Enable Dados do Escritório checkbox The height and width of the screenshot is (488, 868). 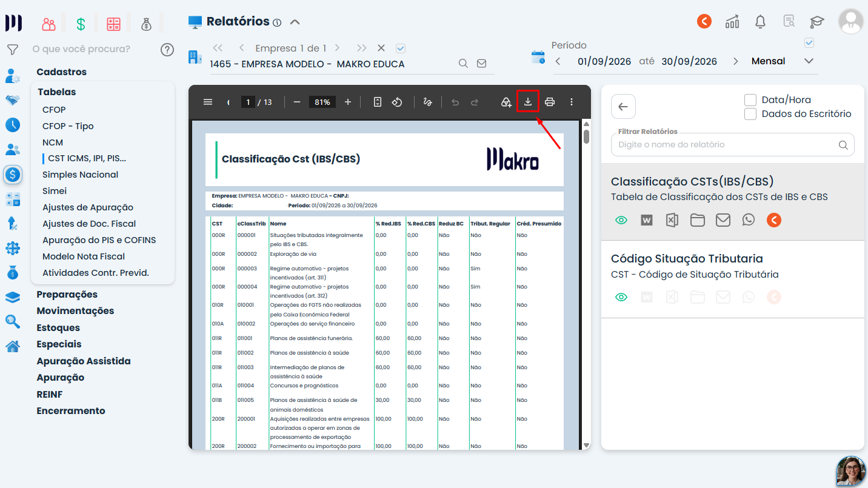pyautogui.click(x=750, y=114)
